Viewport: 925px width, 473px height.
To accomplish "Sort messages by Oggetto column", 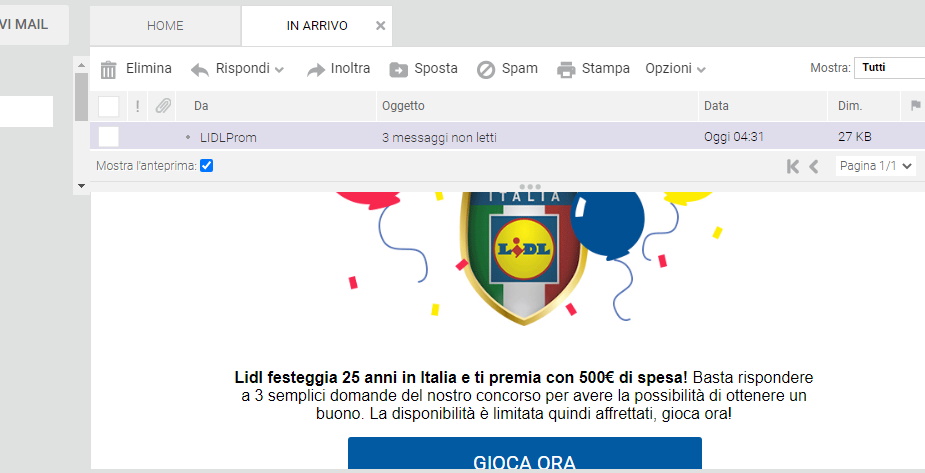I will pyautogui.click(x=403, y=106).
